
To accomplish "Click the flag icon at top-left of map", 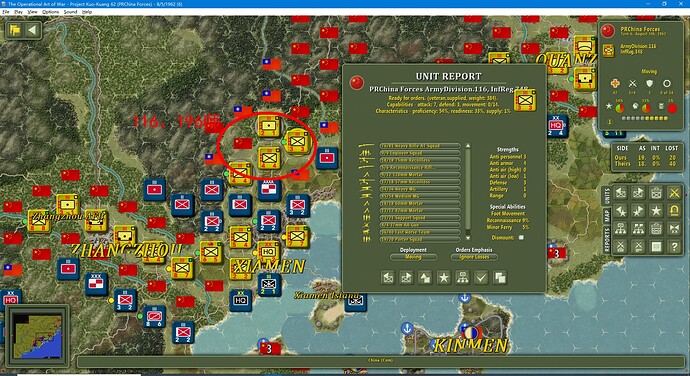I will point(15,30).
